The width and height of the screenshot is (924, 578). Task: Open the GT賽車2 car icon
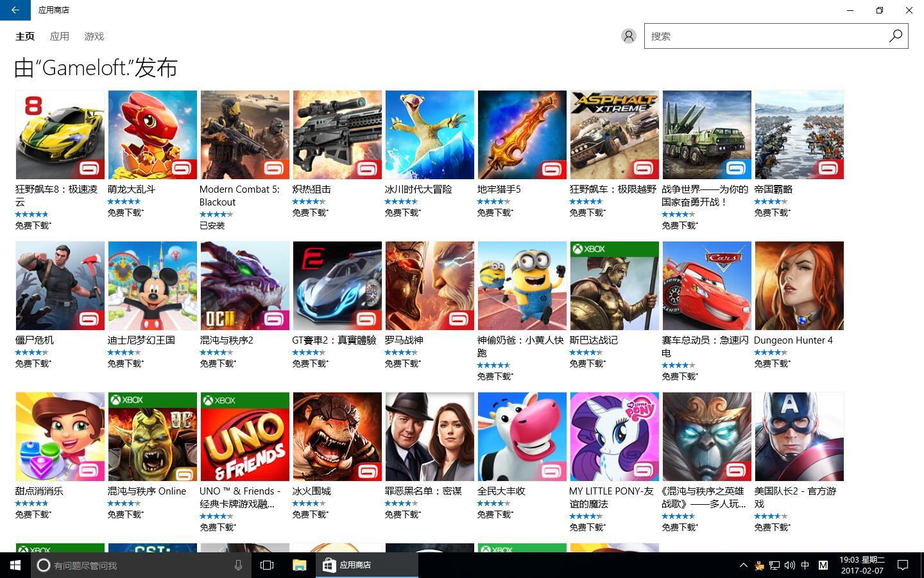tap(338, 286)
